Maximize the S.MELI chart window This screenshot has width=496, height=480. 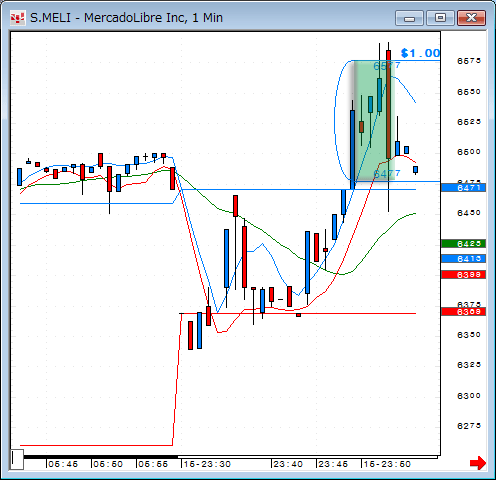pyautogui.click(x=440, y=18)
